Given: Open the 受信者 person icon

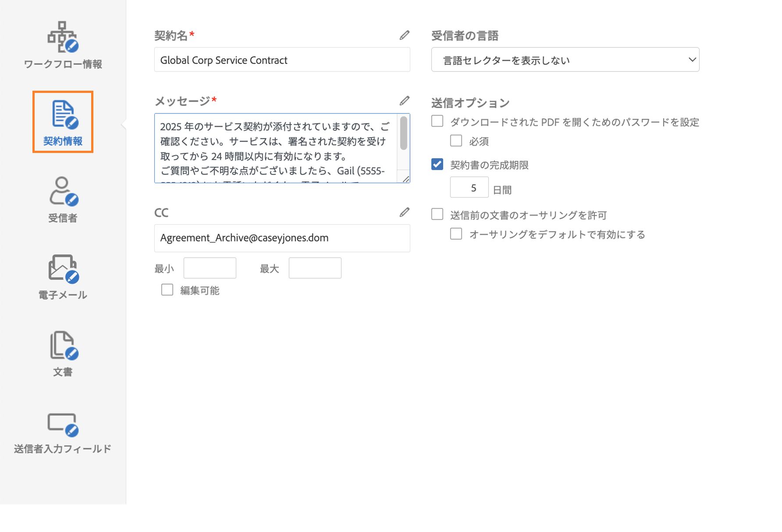Looking at the screenshot, I should (64, 191).
